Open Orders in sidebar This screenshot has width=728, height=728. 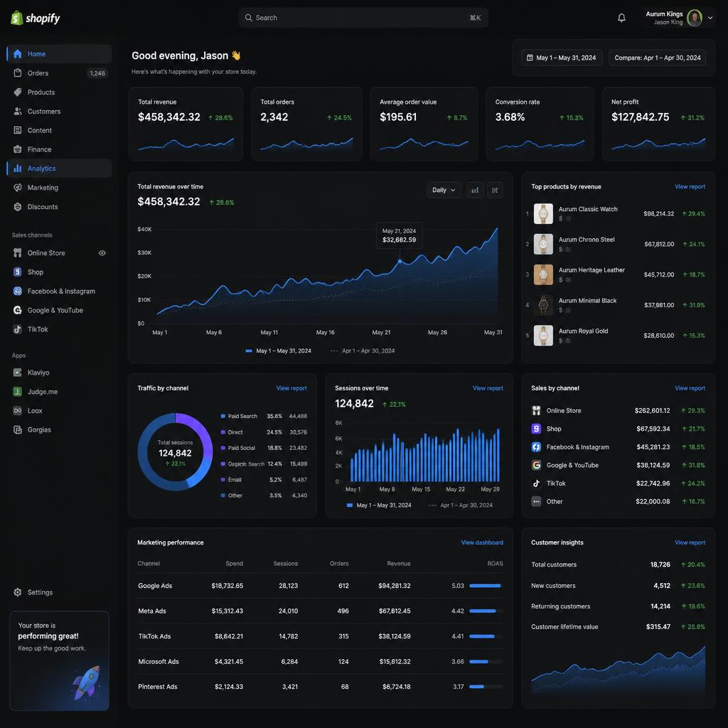point(59,73)
